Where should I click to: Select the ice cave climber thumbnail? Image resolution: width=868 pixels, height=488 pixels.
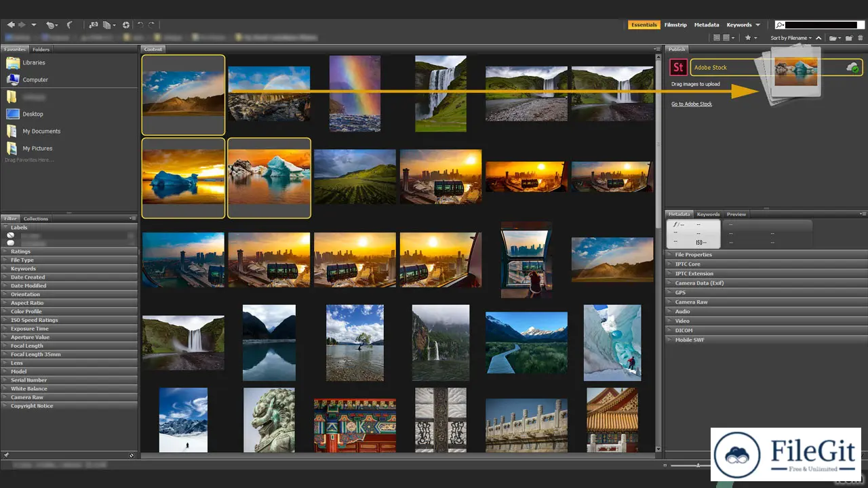click(612, 342)
